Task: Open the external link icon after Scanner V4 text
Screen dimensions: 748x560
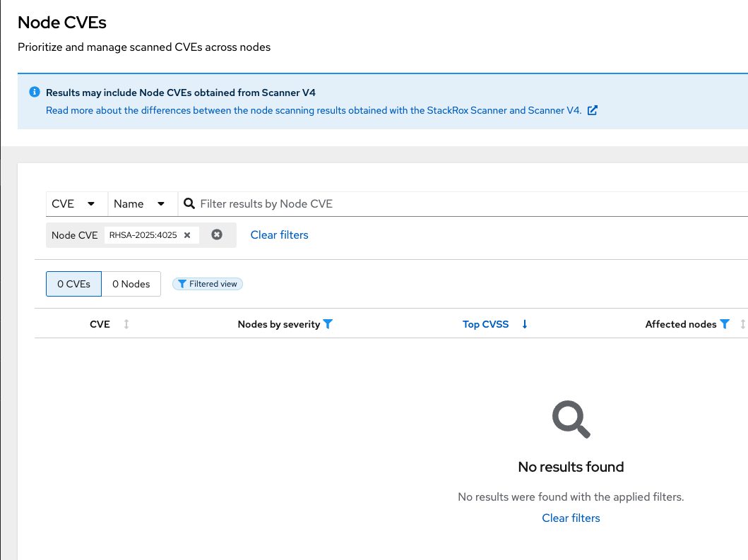Action: tap(592, 110)
